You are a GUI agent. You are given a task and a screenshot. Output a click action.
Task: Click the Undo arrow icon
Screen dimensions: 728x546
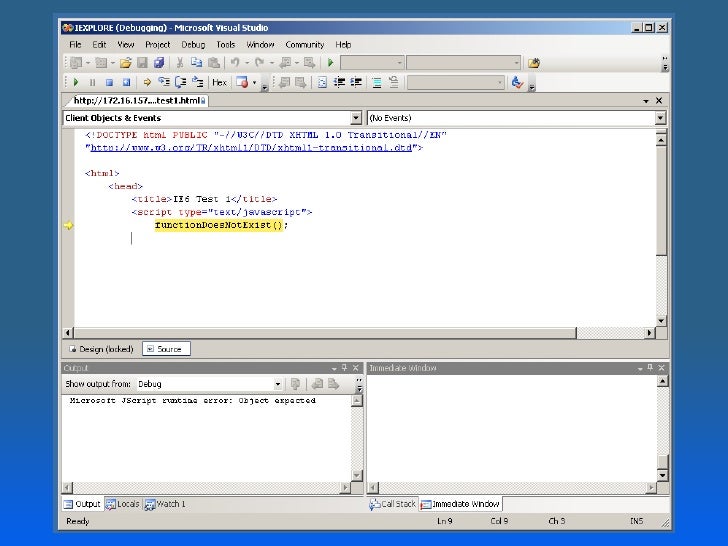tap(234, 62)
